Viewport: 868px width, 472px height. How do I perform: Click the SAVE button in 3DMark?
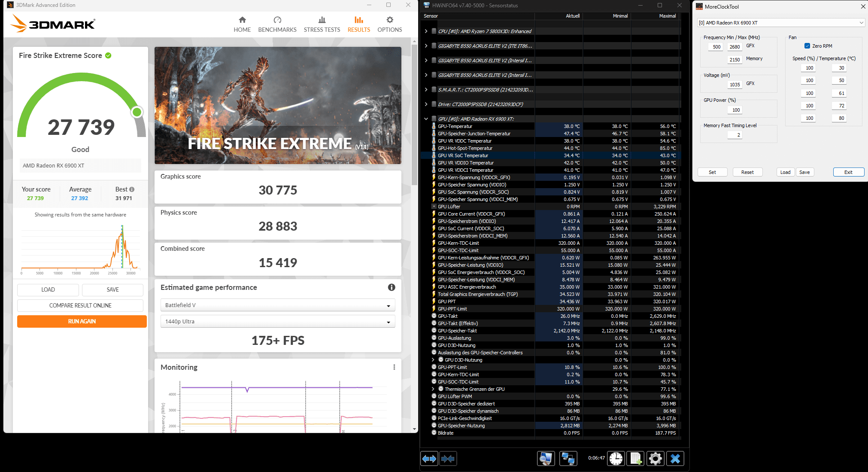coord(112,289)
